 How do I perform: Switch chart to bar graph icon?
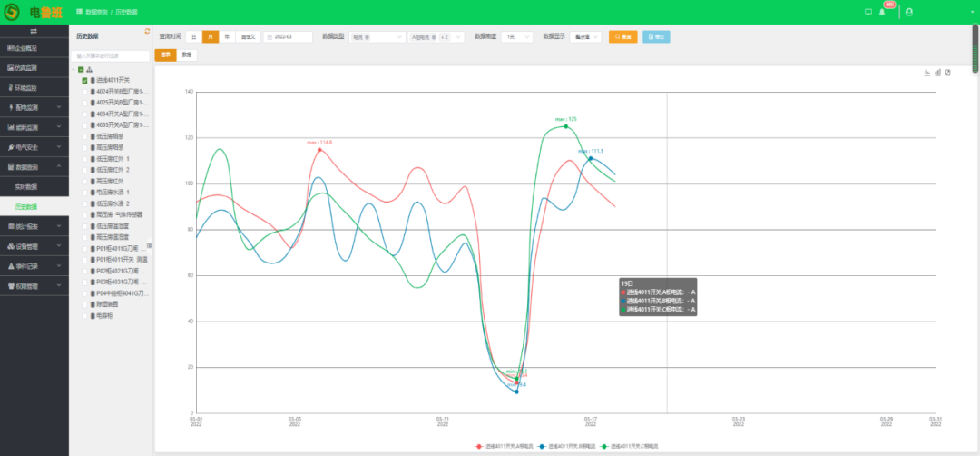[937, 73]
